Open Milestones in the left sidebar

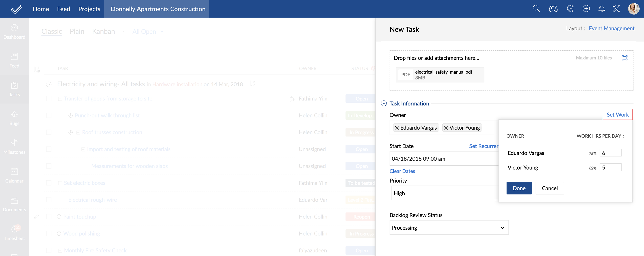14,147
